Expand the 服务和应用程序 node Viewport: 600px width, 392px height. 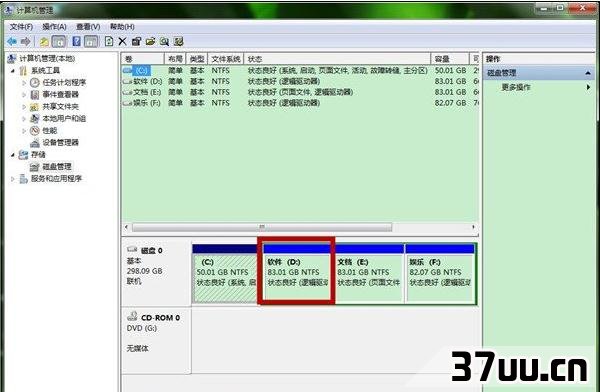pos(13,179)
